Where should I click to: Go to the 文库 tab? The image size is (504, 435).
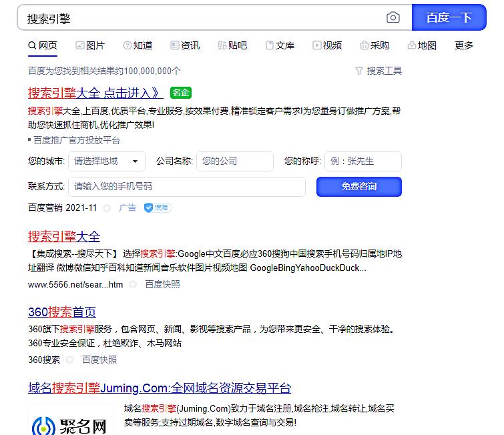[x=280, y=45]
